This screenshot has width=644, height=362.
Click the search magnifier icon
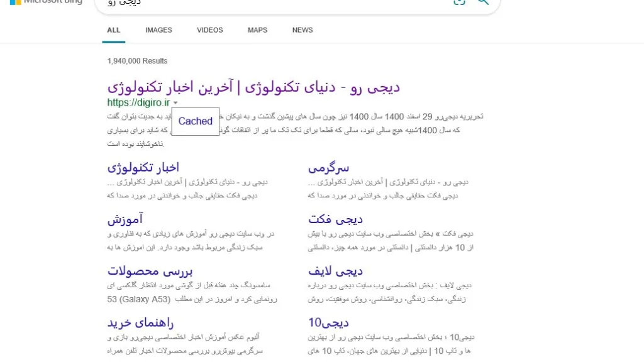click(x=483, y=2)
